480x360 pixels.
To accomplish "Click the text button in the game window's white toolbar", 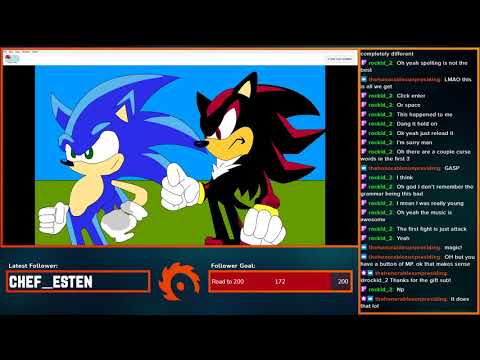I will point(340,59).
